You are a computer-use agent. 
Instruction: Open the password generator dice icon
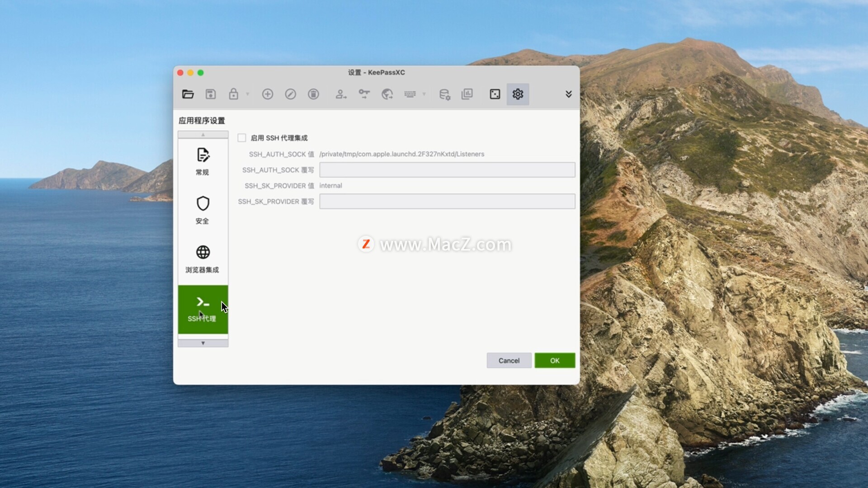pyautogui.click(x=495, y=94)
